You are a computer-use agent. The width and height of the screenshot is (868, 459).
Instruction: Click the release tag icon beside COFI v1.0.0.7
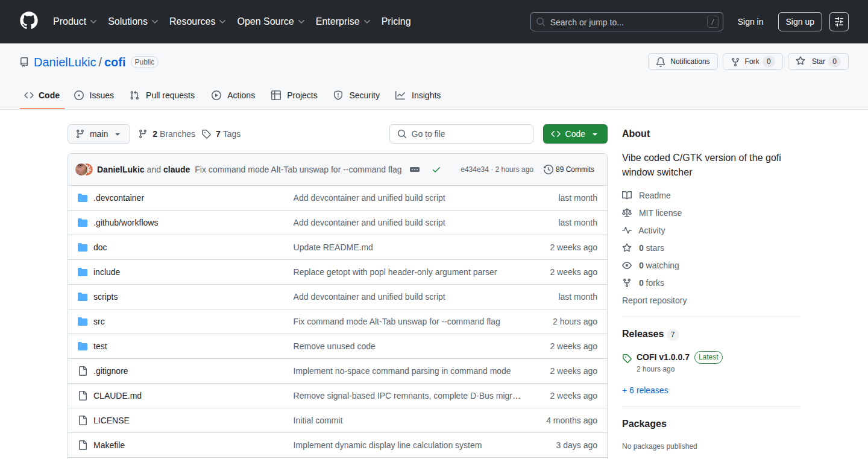point(627,358)
